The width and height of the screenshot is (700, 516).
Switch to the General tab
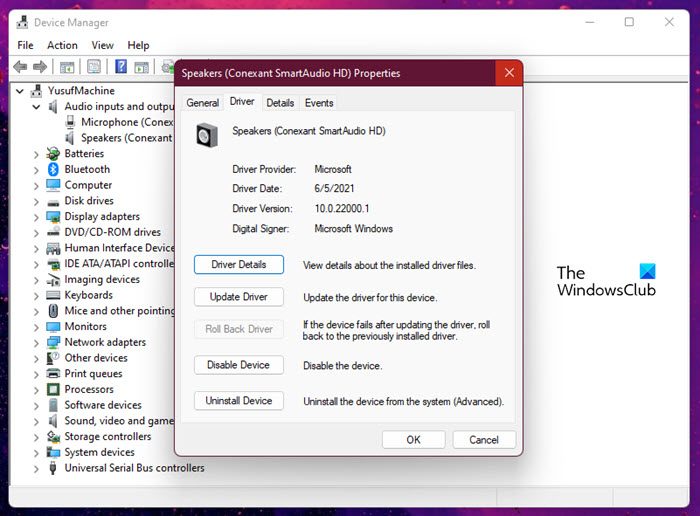[203, 103]
